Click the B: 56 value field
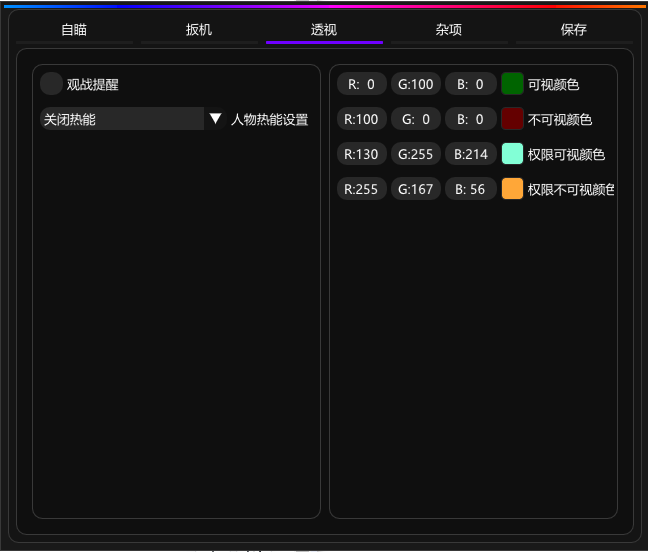Screen dimensions: 648x552 pos(470,189)
